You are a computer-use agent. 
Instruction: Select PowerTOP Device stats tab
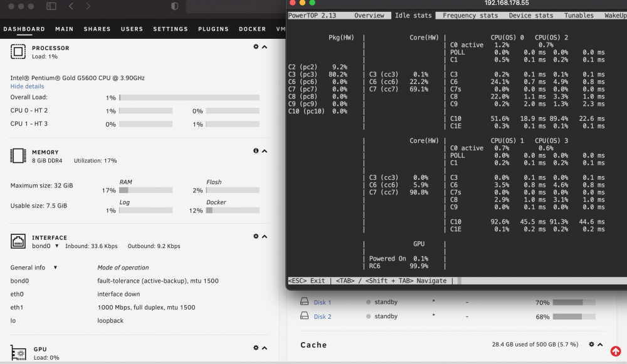(531, 16)
